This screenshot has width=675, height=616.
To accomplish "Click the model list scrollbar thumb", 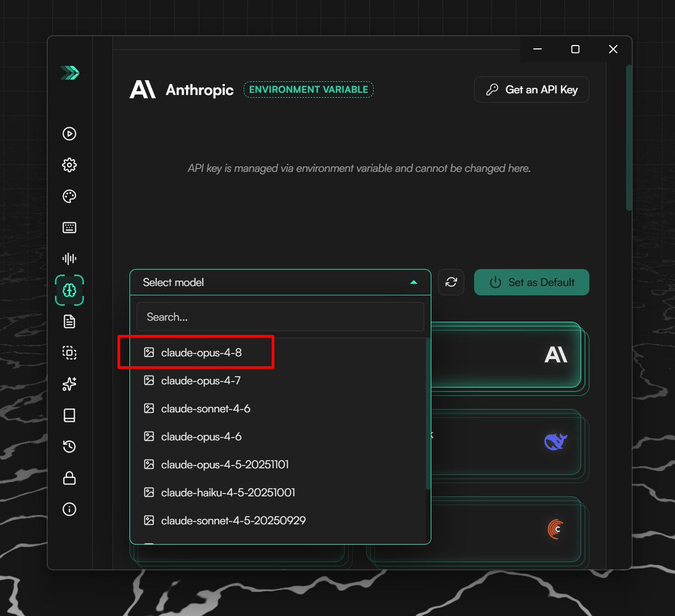I will coord(427,413).
